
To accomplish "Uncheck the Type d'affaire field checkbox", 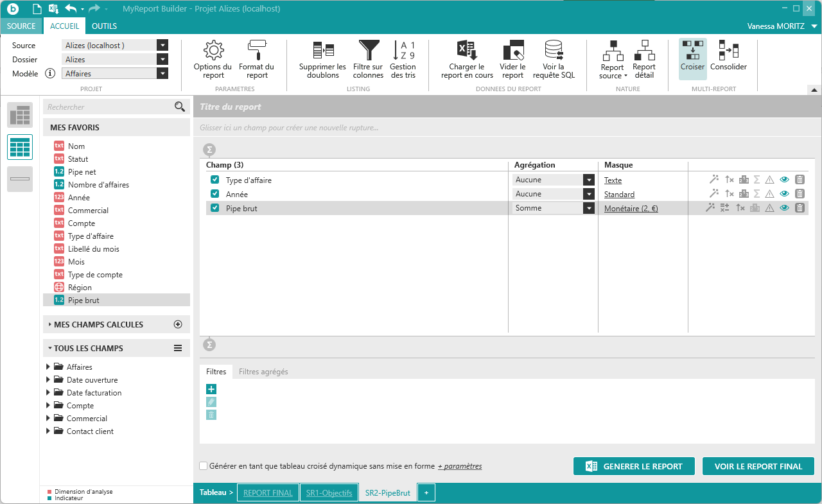I will (215, 180).
